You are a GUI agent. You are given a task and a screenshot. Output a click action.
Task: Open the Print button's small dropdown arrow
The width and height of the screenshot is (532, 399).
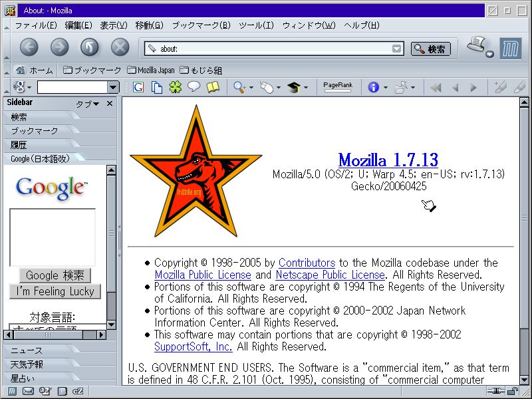pyautogui.click(x=489, y=55)
